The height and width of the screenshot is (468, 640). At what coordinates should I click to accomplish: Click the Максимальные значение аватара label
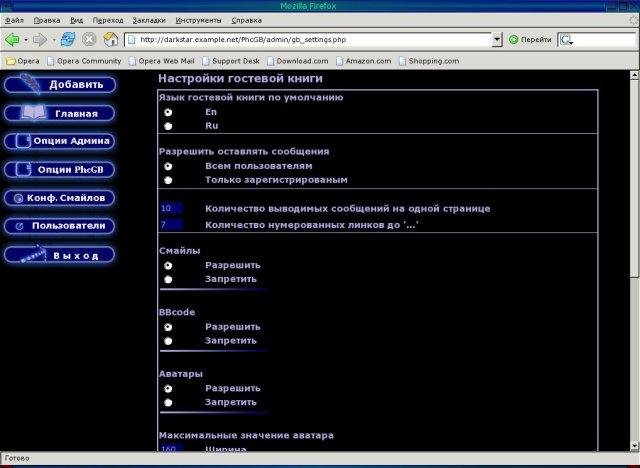(x=246, y=435)
